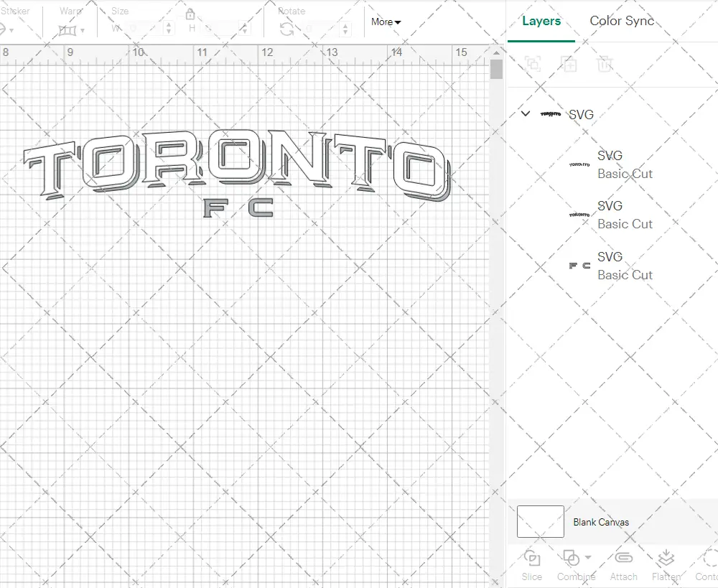Viewport: 718px width, 588px height.
Task: Open the More dropdown menu
Action: click(x=386, y=22)
